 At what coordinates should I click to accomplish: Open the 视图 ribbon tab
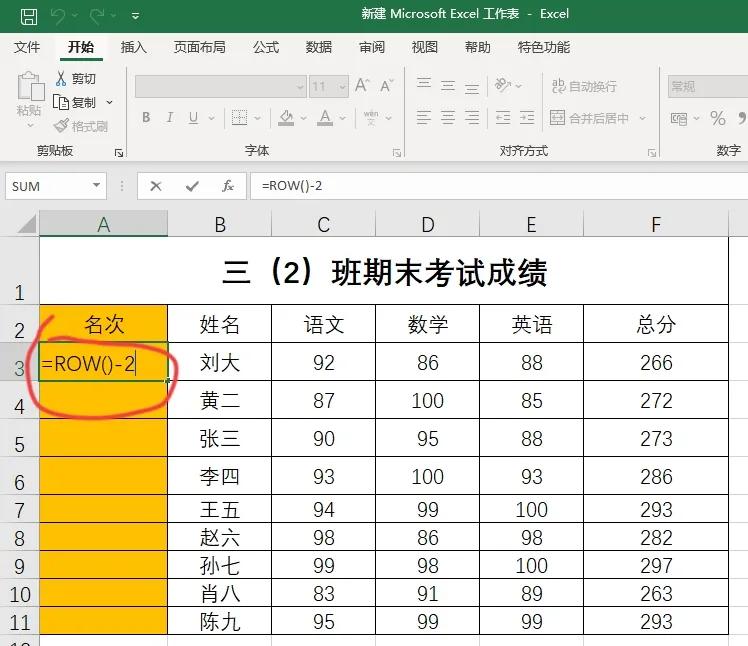coord(425,47)
